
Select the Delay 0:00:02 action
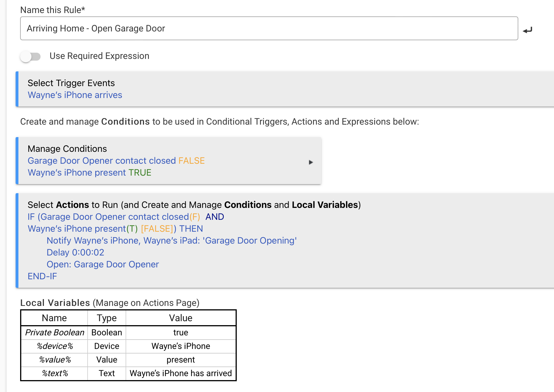coord(75,252)
